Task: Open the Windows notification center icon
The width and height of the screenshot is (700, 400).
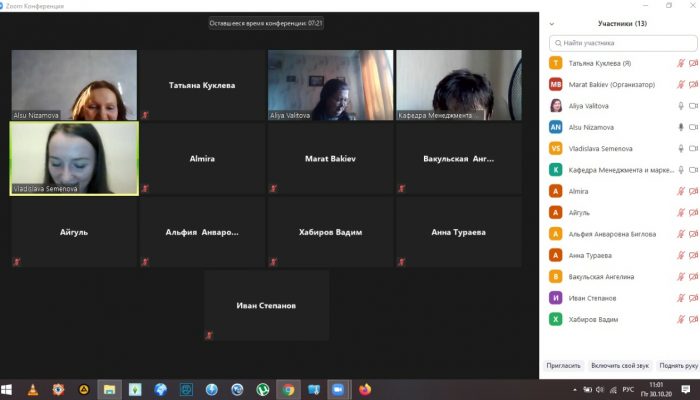Action: 686,390
